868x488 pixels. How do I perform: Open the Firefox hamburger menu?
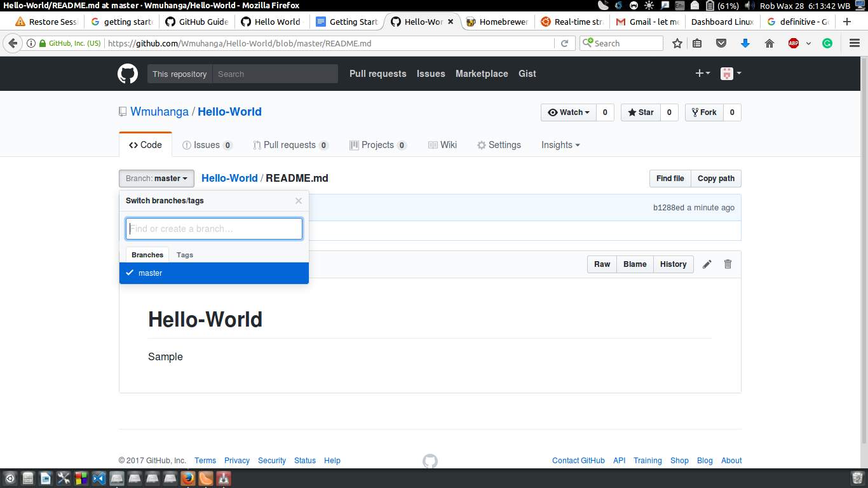click(854, 43)
